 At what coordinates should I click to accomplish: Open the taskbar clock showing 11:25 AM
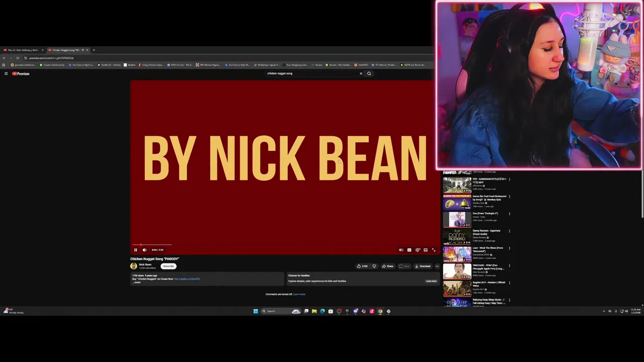click(x=635, y=311)
